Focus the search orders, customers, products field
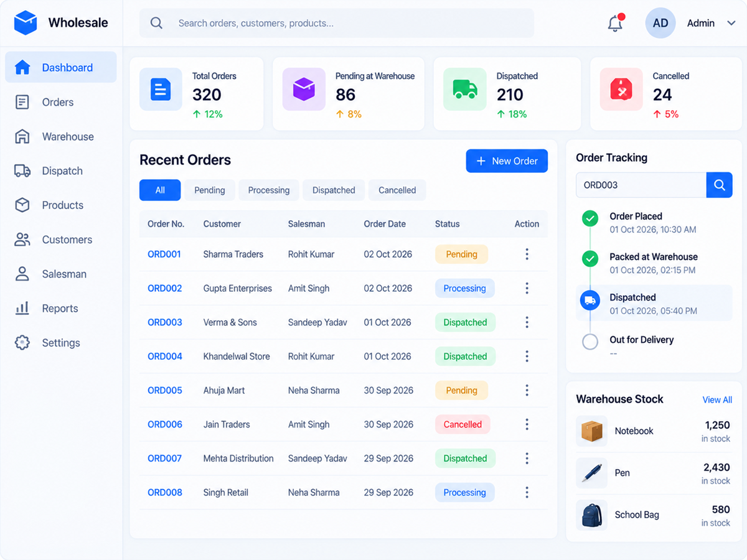The height and width of the screenshot is (560, 747). coord(336,23)
